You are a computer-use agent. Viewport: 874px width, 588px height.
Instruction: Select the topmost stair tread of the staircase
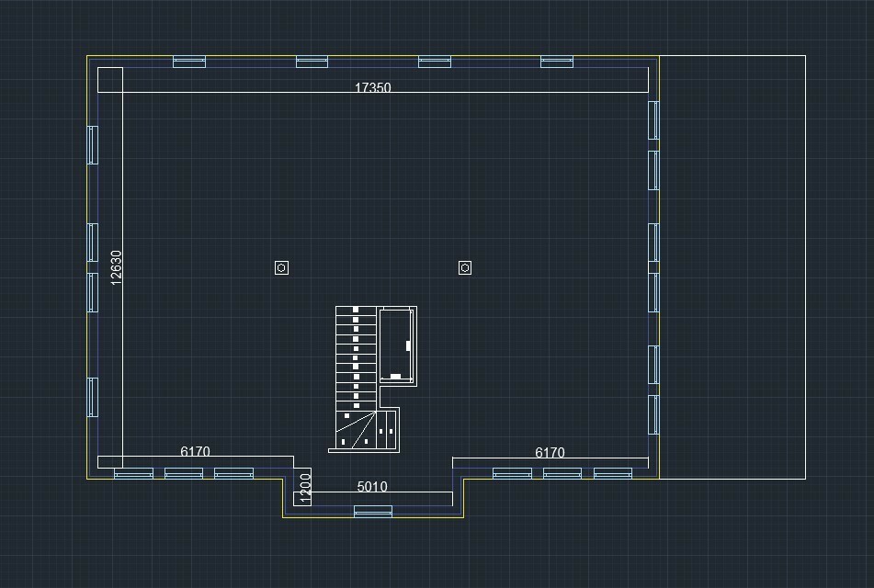click(356, 311)
